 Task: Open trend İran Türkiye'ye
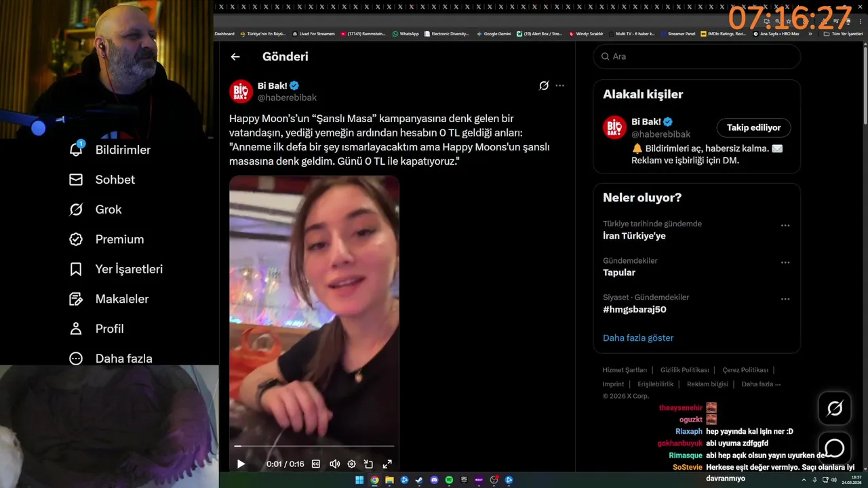(x=634, y=236)
